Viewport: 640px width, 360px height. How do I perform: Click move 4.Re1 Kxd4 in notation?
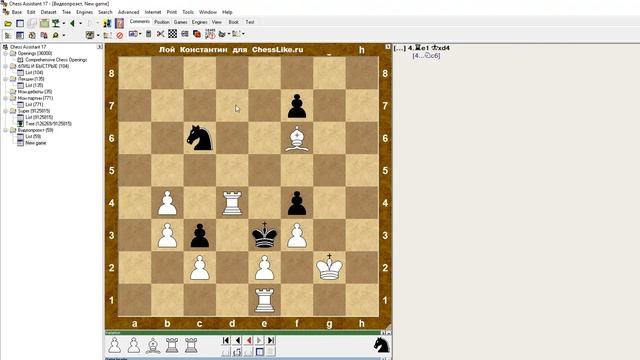429,48
